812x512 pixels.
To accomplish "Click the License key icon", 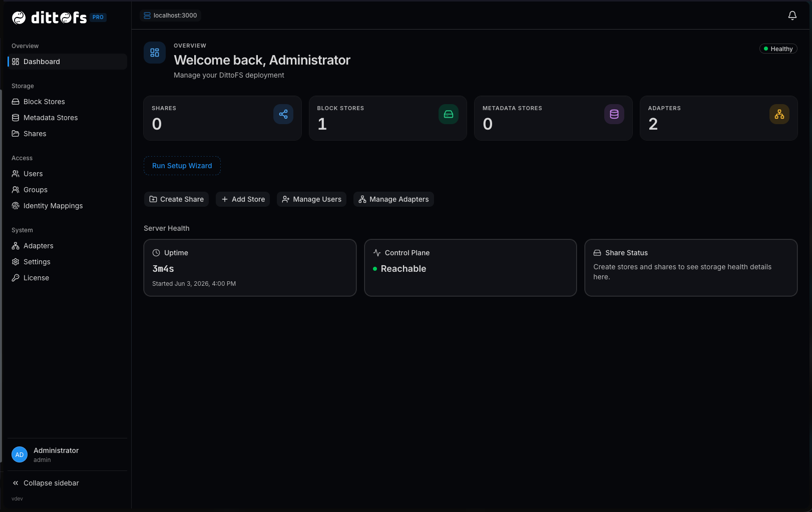I will [x=16, y=278].
